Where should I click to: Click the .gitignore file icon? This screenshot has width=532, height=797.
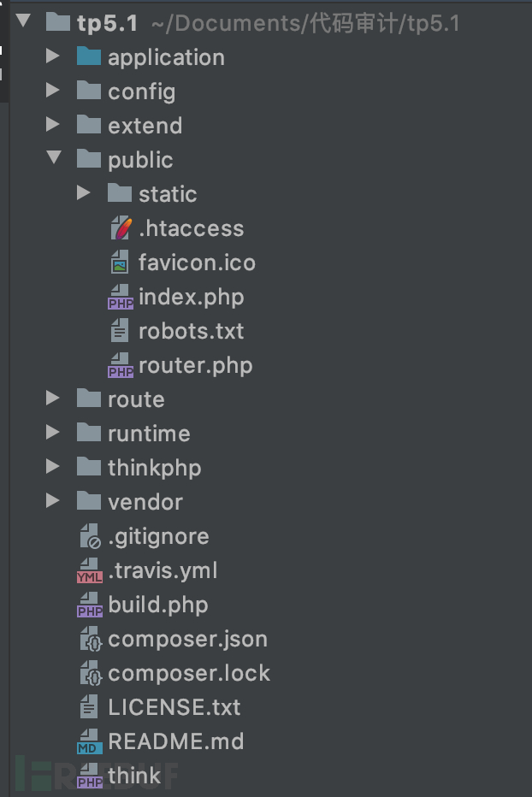[x=91, y=536]
